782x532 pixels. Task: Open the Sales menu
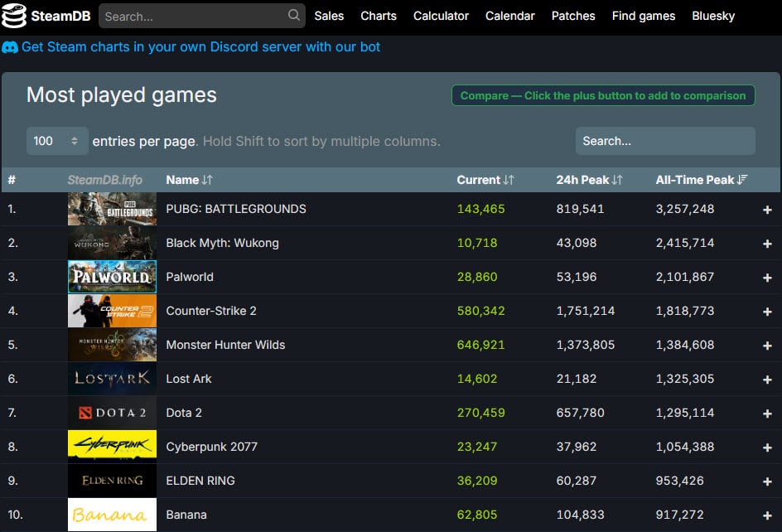[329, 16]
